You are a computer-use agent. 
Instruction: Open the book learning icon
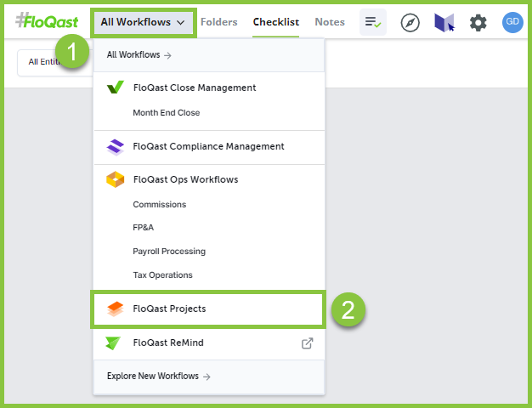[444, 23]
